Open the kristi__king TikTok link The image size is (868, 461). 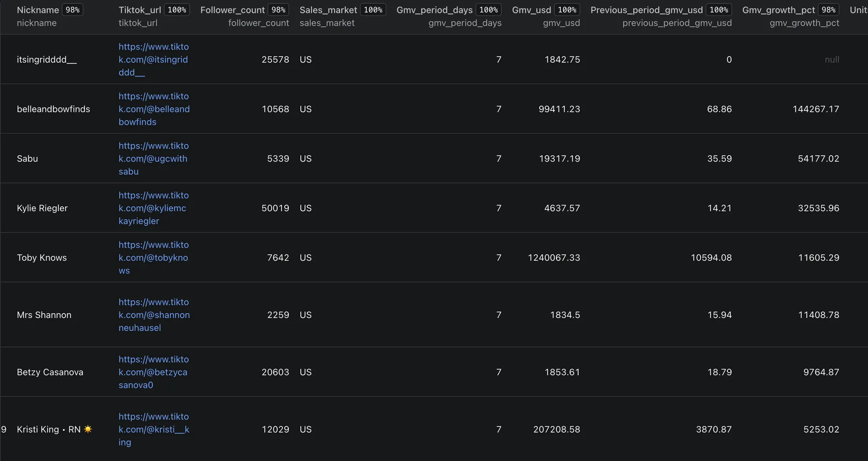tap(154, 430)
